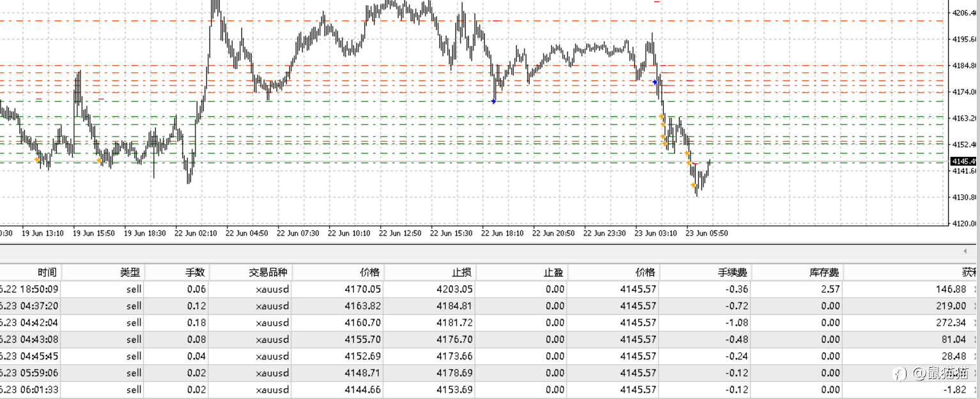Viewport: 980px width, 399px height.
Task: Click the profit value 219.00
Action: click(951, 306)
